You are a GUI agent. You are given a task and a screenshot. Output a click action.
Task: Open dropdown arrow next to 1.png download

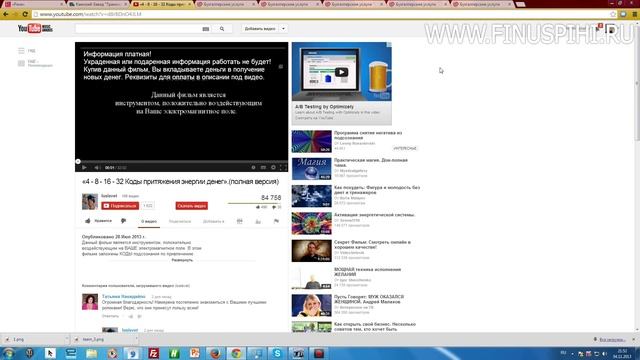tap(67, 339)
